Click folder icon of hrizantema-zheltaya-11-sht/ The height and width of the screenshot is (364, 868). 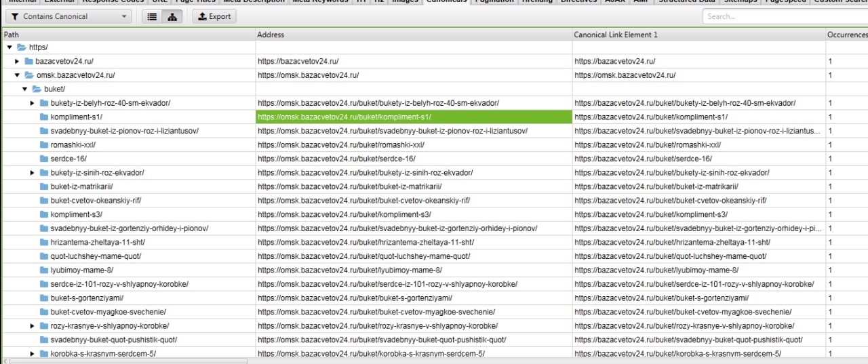44,242
